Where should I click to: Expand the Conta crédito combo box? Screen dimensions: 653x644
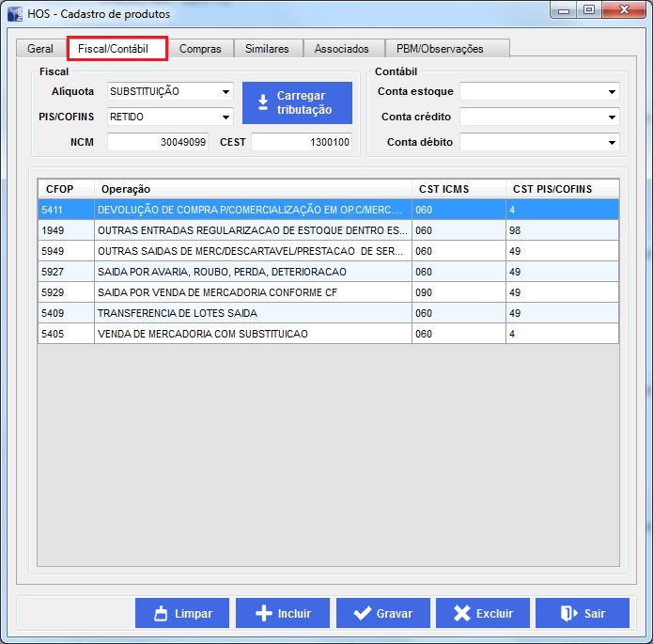tap(612, 118)
